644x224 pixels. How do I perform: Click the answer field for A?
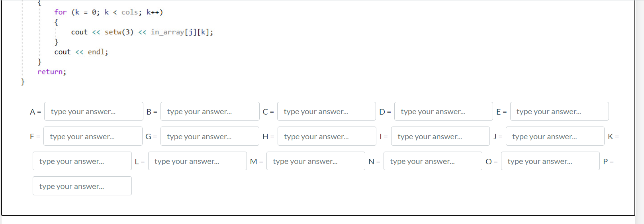tap(94, 111)
